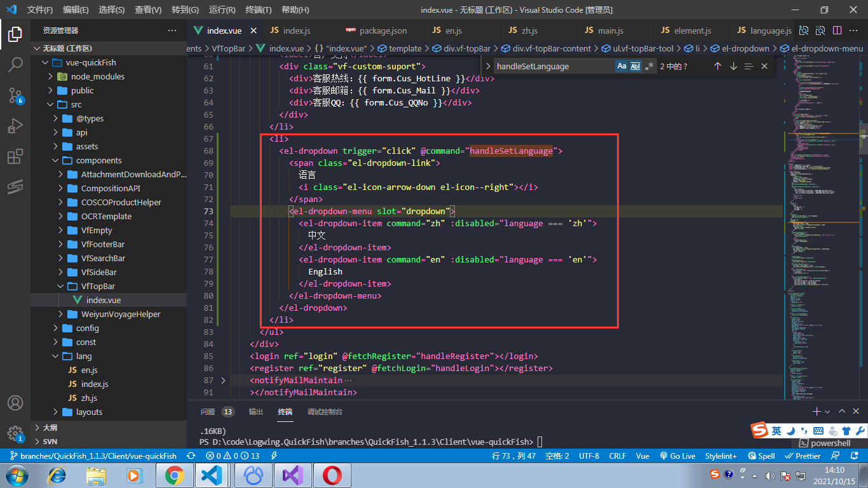Open the Source Control view
Image resolution: width=868 pixels, height=488 pixels.
click(x=15, y=95)
